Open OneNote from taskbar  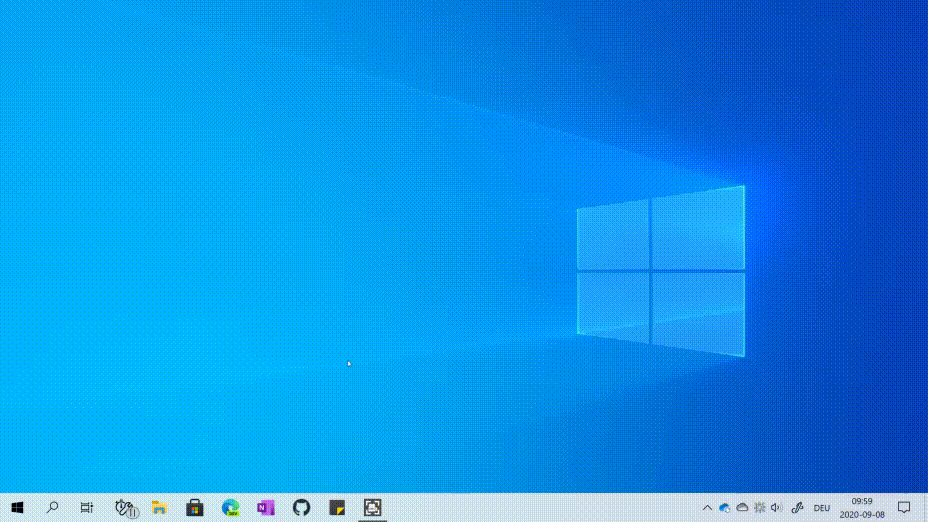coord(266,508)
